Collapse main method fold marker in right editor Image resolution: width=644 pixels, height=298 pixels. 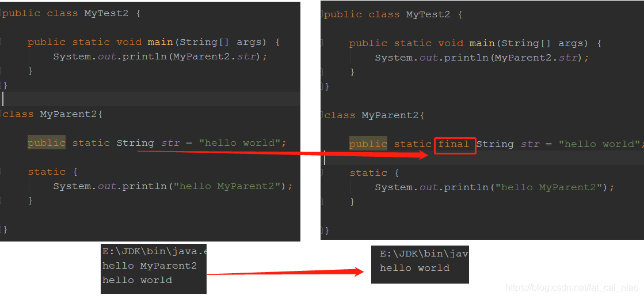pyautogui.click(x=322, y=43)
